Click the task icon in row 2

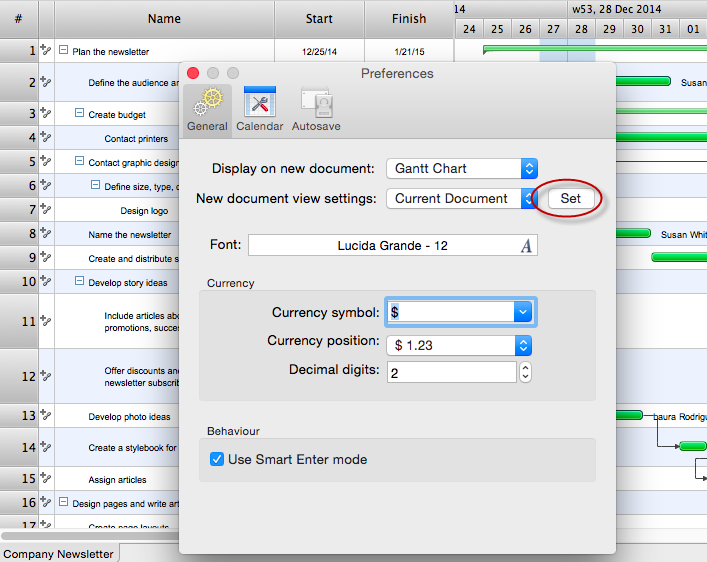pyautogui.click(x=46, y=81)
